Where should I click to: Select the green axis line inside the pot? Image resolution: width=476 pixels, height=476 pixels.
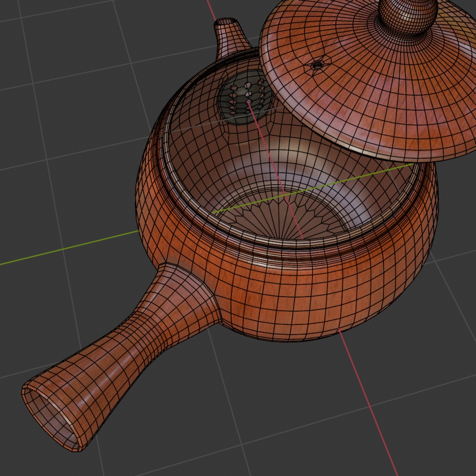pos(313,188)
